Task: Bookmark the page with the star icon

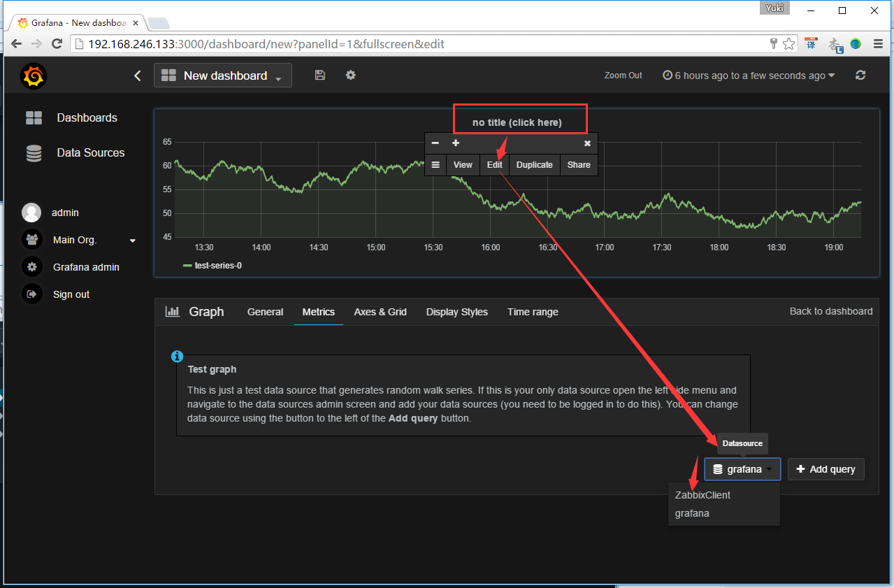Action: coord(788,44)
